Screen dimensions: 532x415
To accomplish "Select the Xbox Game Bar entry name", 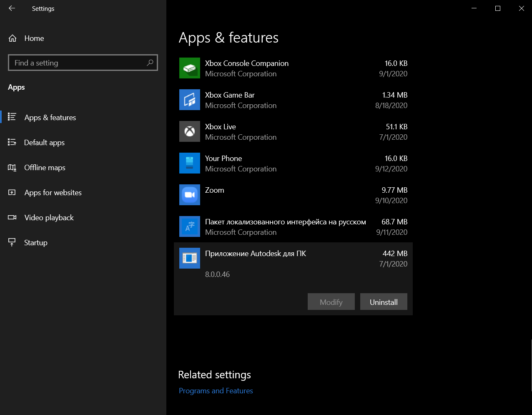I will click(x=230, y=95).
